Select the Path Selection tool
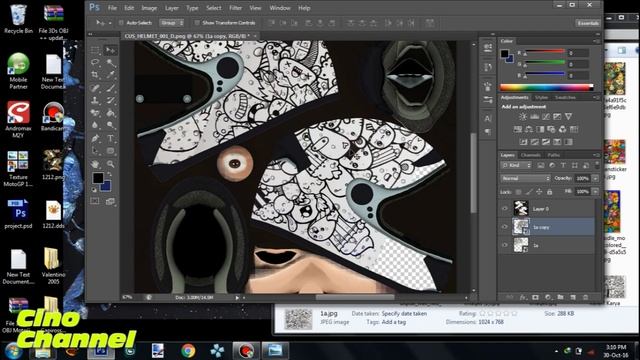The image size is (640, 360). click(95, 151)
